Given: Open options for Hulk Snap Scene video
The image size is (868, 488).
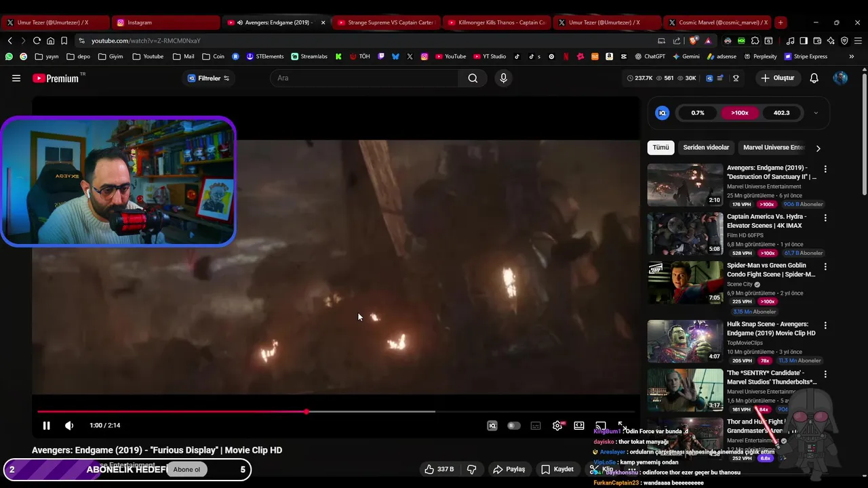Looking at the screenshot, I should pyautogui.click(x=825, y=325).
